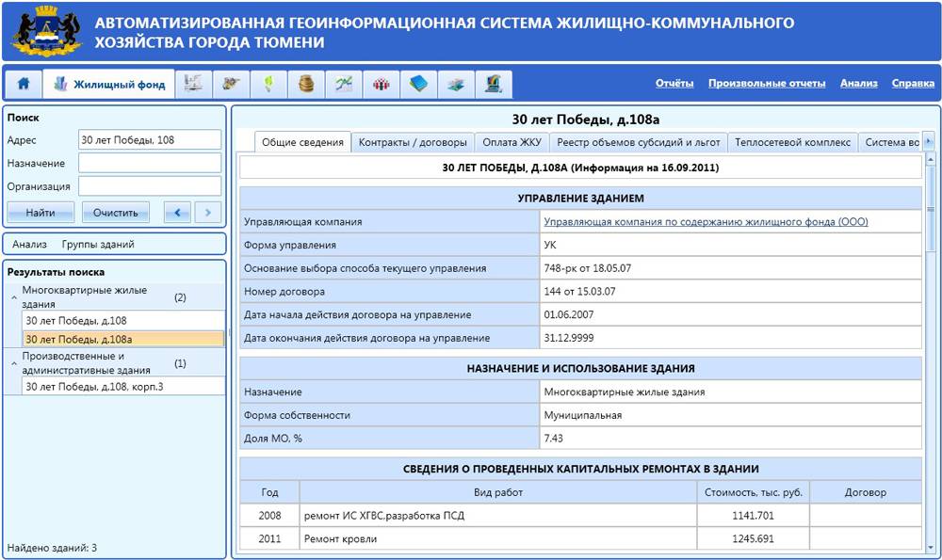Image resolution: width=942 pixels, height=560 pixels.
Task: Open the group of people icon tab
Action: click(381, 84)
